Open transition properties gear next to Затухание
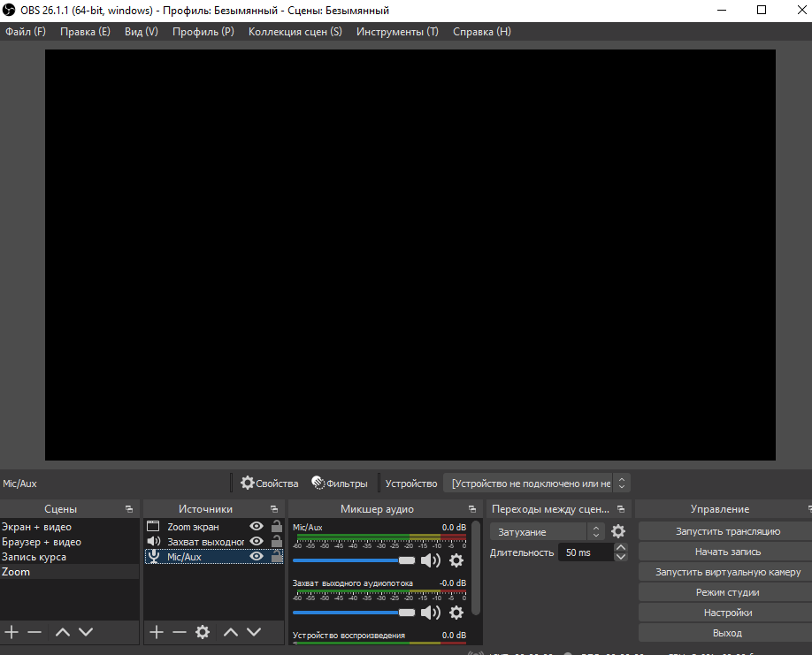The width and height of the screenshot is (812, 655). coord(618,531)
